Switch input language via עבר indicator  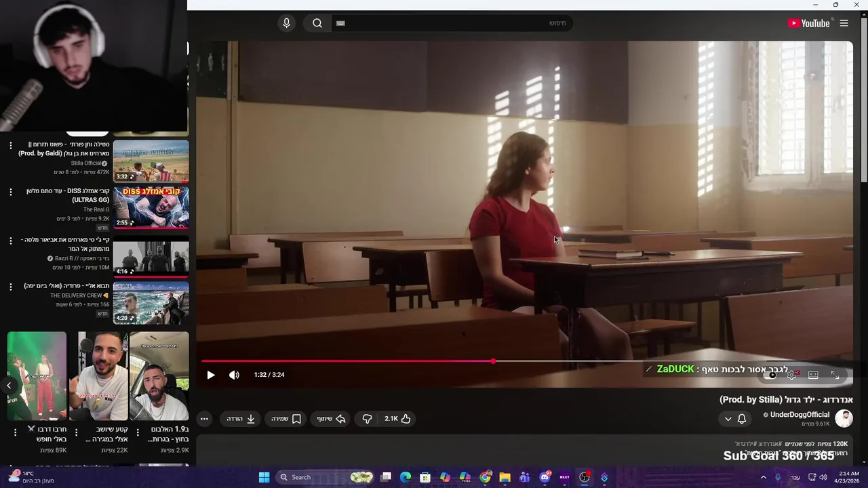pos(795,477)
